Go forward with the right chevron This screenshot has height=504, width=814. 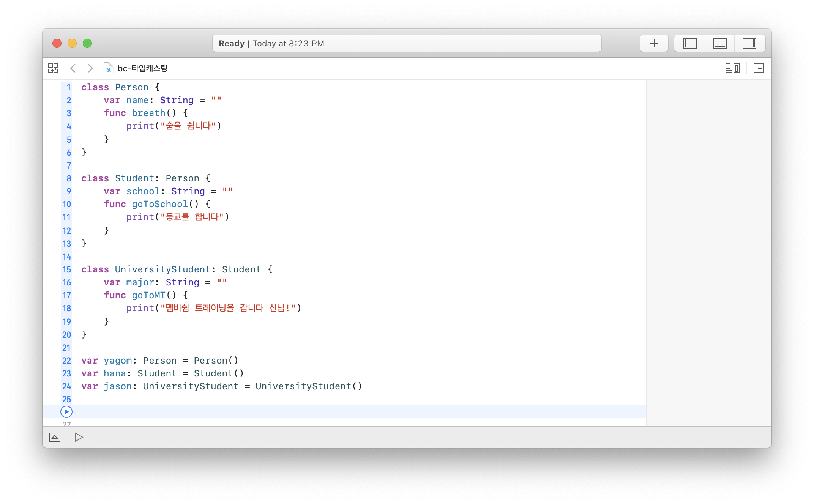click(x=90, y=68)
